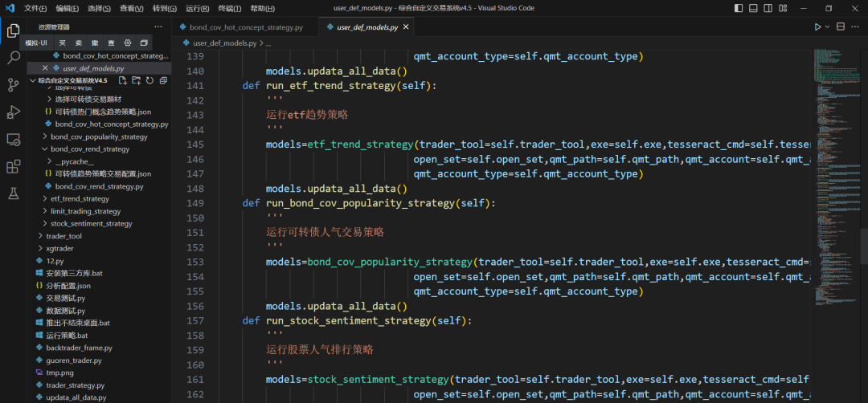Open the 转到(G) menu
Image resolution: width=868 pixels, height=403 pixels.
point(165,8)
